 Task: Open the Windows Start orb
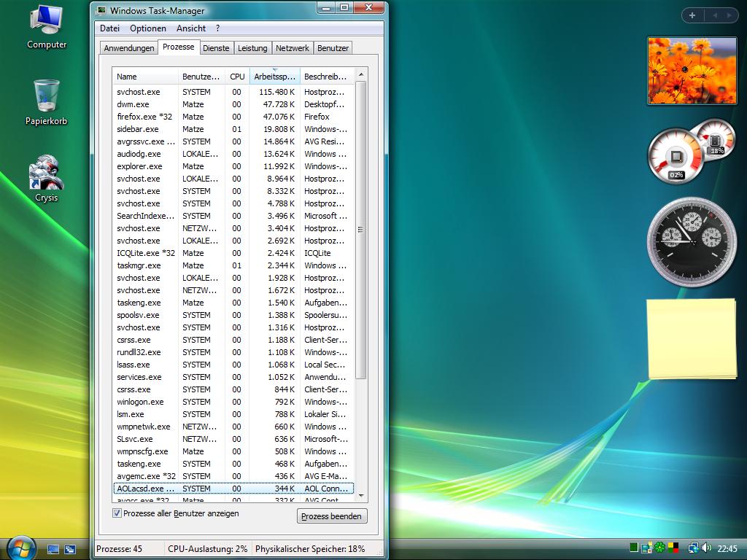pos(20,548)
